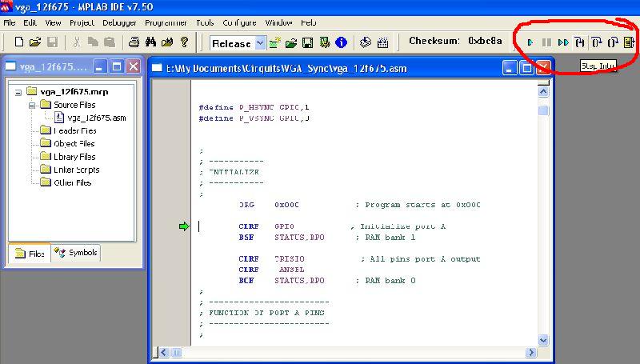Collapse the vga_12f675.mcp project node
Screen dimensions: 640x364
coord(18,92)
